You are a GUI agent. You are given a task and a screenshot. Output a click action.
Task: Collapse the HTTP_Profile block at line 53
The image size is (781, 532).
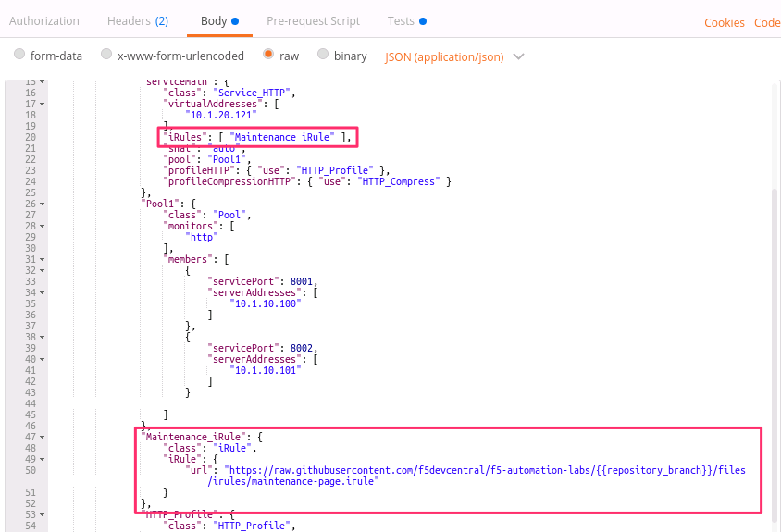click(43, 514)
